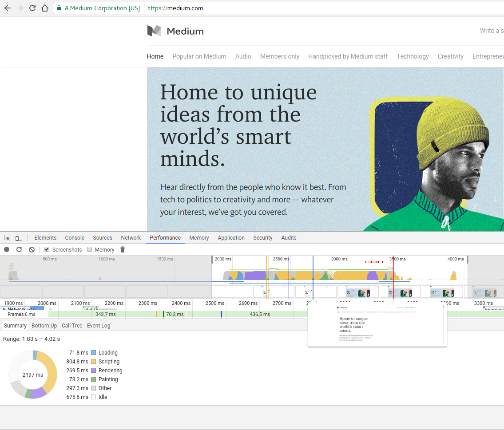Expand the Network track in timeline

click(x=4, y=309)
